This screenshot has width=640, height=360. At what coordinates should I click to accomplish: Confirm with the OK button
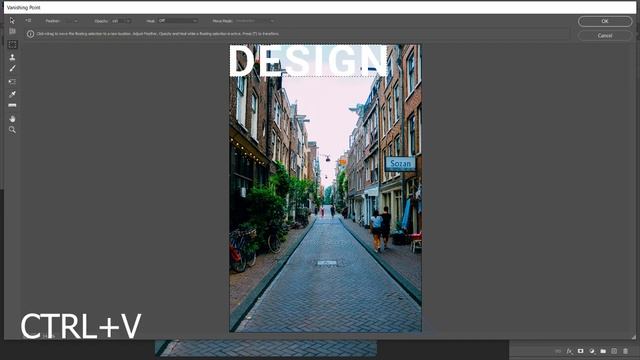tap(605, 21)
